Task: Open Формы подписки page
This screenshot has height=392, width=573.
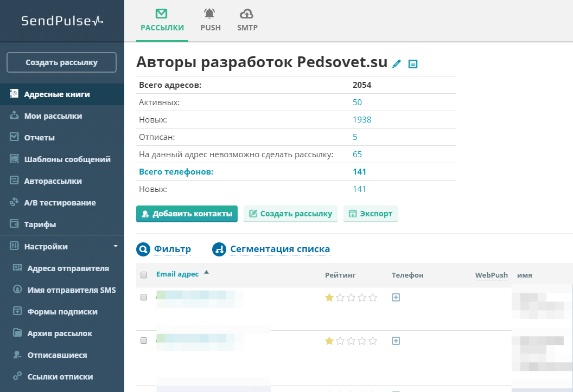Action: tap(62, 312)
